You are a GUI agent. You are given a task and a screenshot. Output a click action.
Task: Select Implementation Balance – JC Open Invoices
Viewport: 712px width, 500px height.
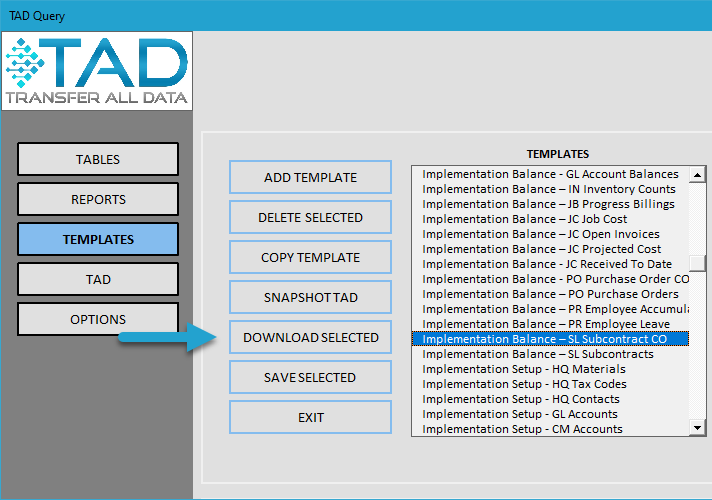tap(550, 234)
